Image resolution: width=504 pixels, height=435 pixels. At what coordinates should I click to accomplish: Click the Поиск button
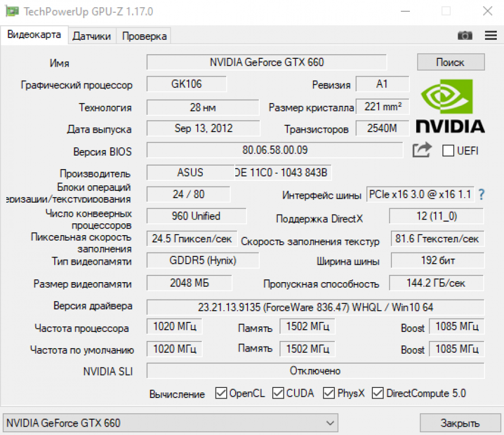pos(451,62)
